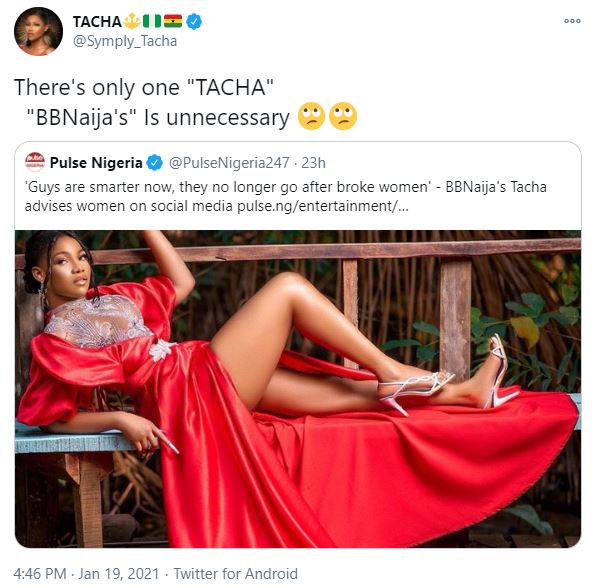The height and width of the screenshot is (588, 595).
Task: Click the 23h timestamp on quoted tweet
Action: [x=313, y=163]
